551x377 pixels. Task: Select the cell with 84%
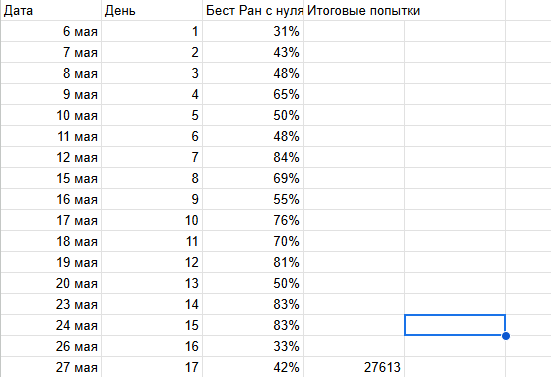pyautogui.click(x=253, y=157)
